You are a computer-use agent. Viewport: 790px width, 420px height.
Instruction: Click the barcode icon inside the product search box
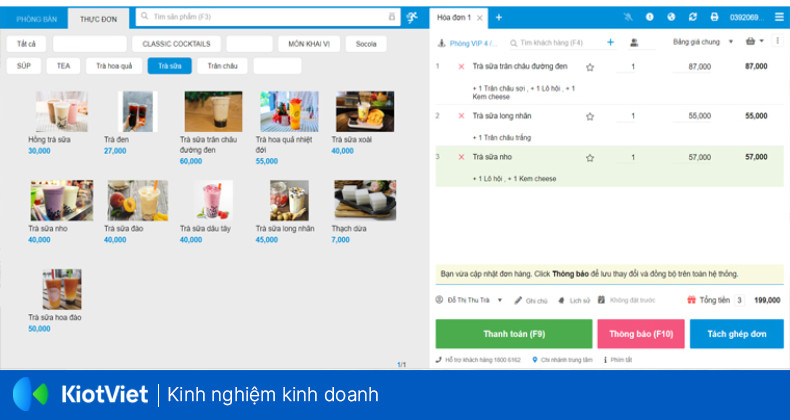tap(391, 17)
